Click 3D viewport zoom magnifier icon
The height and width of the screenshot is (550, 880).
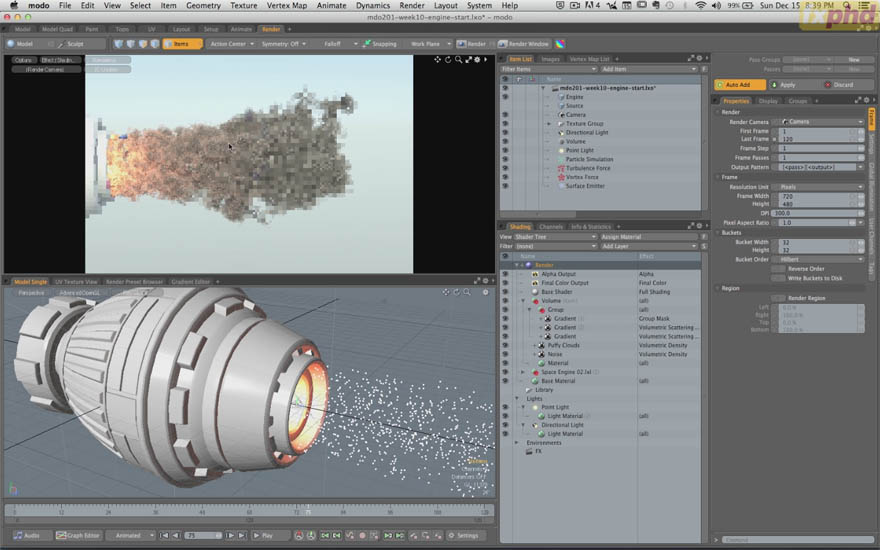pos(467,292)
